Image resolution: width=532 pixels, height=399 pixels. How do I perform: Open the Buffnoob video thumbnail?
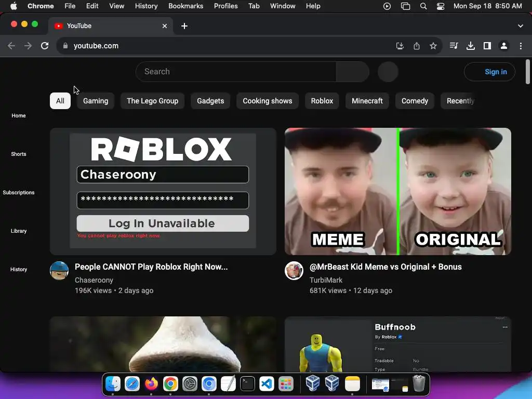pyautogui.click(x=397, y=344)
